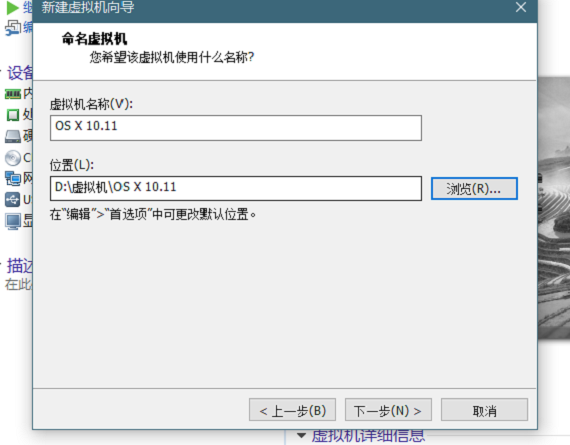This screenshot has width=570, height=445.
Task: Close the new virtual machine wizard
Action: click(521, 7)
